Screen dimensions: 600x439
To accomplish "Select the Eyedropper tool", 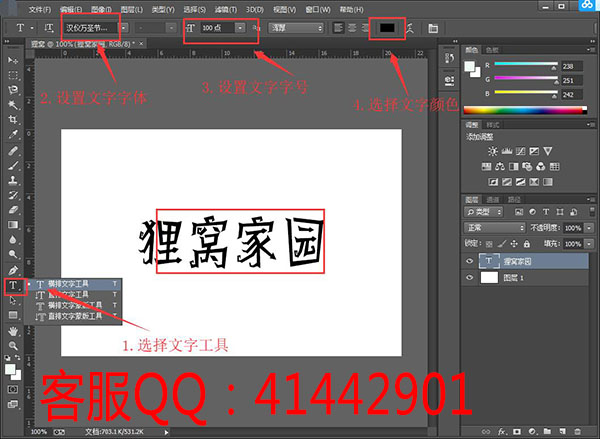I will click(13, 134).
